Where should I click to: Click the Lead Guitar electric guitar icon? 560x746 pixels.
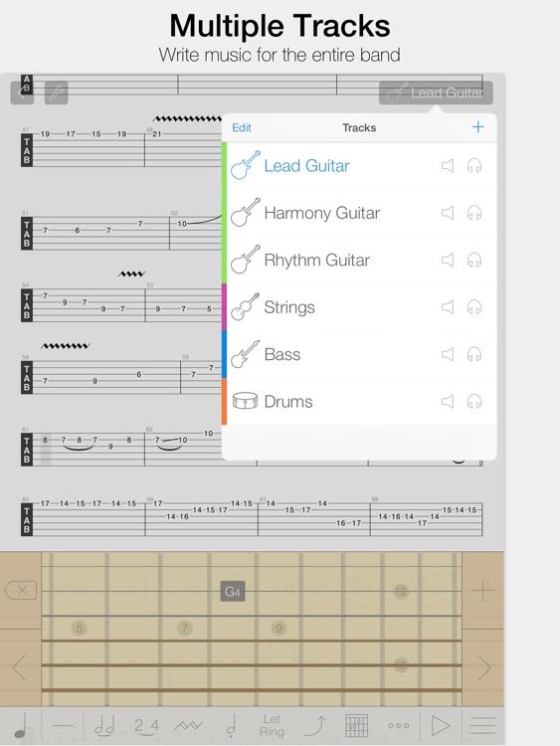245,165
